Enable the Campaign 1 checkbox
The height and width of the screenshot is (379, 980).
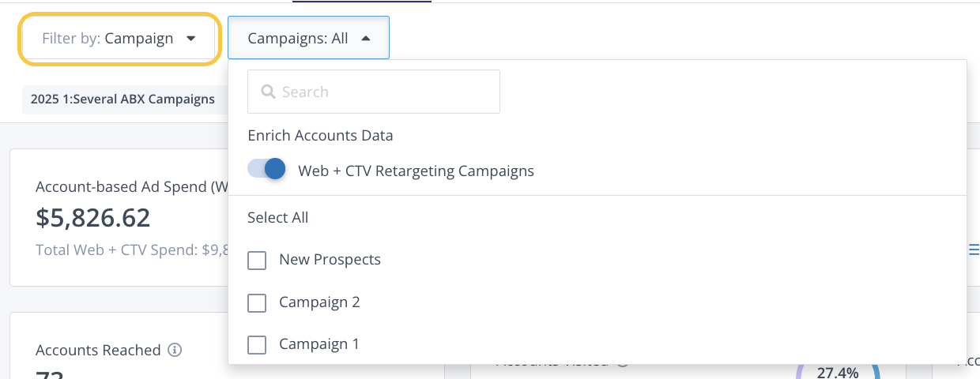[257, 345]
